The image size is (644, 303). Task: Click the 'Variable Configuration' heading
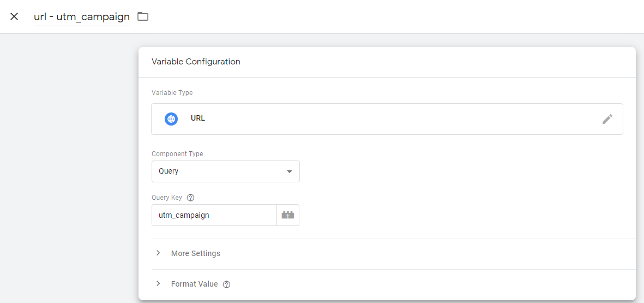click(x=196, y=62)
